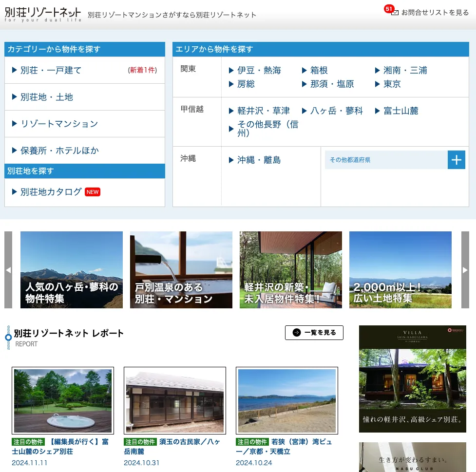This screenshot has width=476, height=472.
Task: Click the envelope inquiry list icon
Action: point(395,12)
